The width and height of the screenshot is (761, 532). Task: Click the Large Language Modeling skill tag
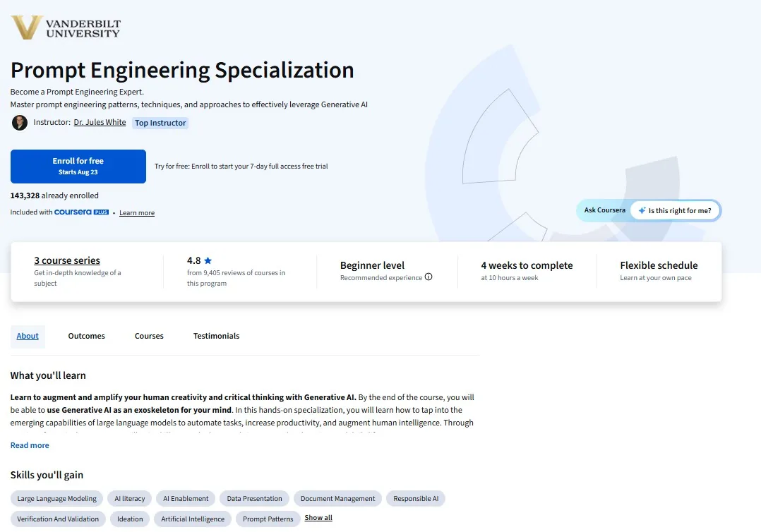point(56,499)
